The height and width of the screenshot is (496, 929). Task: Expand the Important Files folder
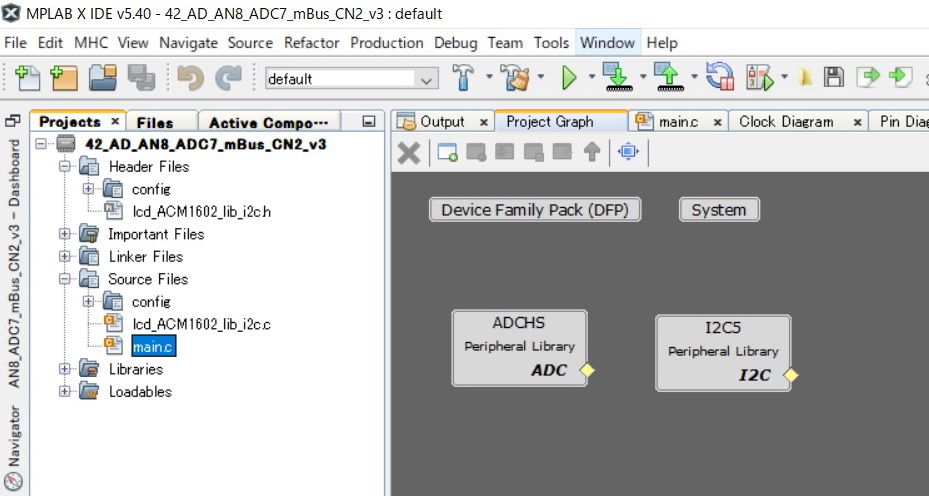[65, 234]
